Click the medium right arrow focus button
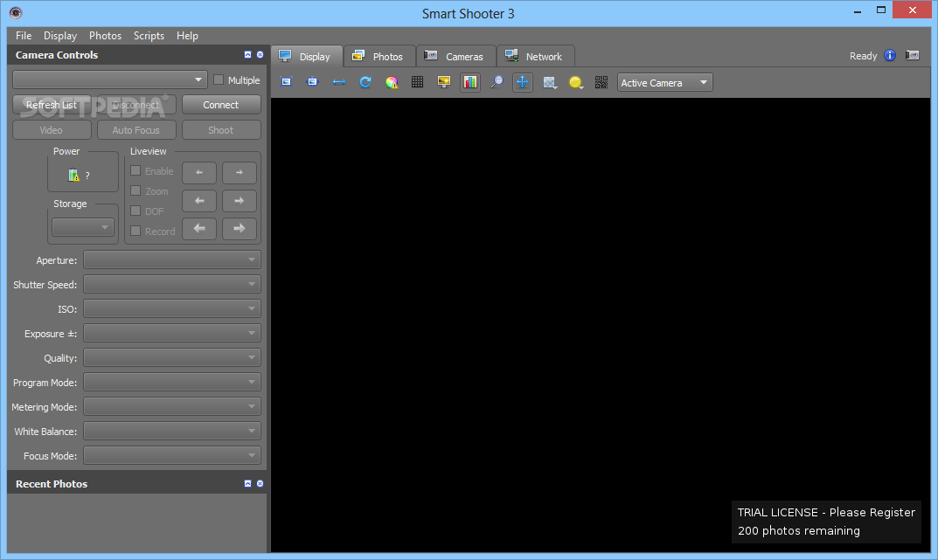938x560 pixels. pos(240,200)
